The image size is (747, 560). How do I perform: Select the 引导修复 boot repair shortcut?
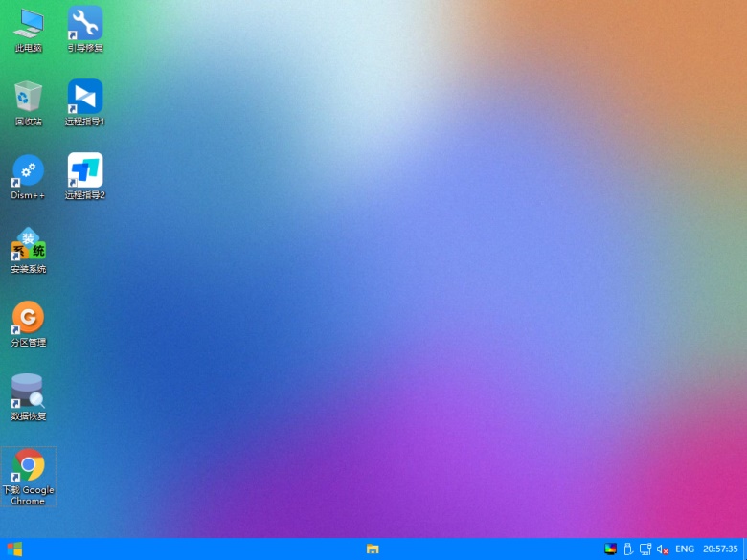pyautogui.click(x=85, y=23)
